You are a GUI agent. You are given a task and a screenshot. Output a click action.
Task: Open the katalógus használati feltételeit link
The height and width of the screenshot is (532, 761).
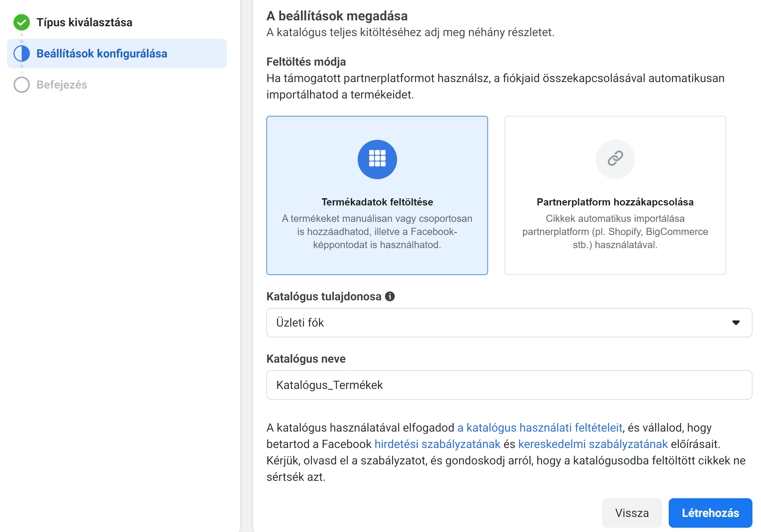point(540,428)
